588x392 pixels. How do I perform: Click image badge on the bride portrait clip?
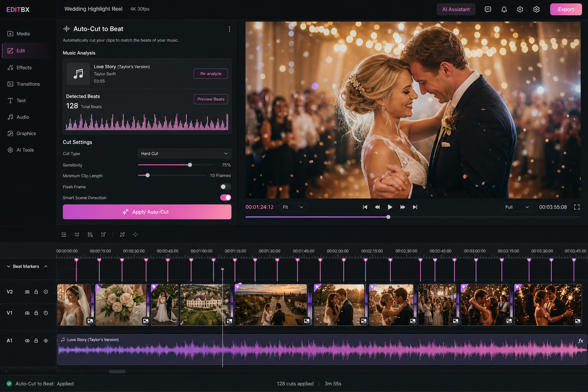coord(90,321)
